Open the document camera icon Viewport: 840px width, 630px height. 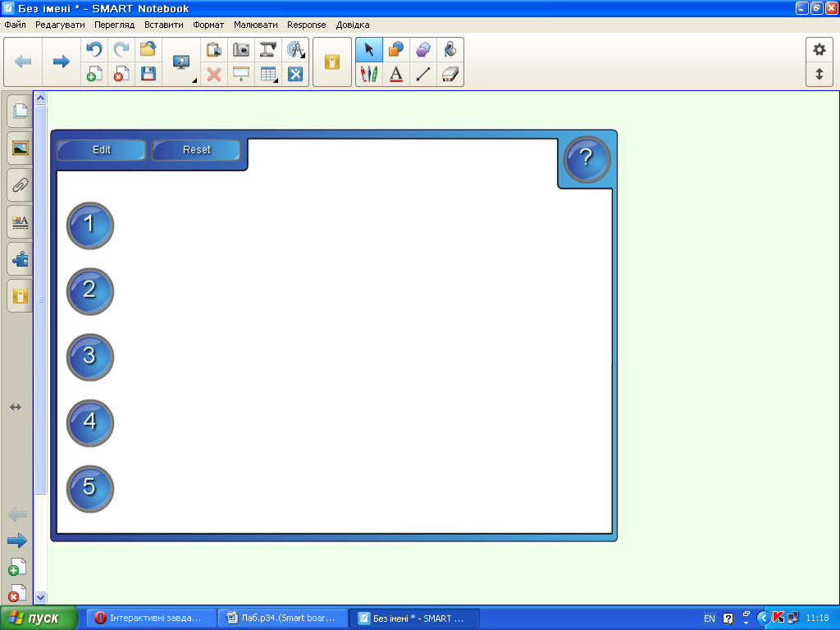click(268, 50)
